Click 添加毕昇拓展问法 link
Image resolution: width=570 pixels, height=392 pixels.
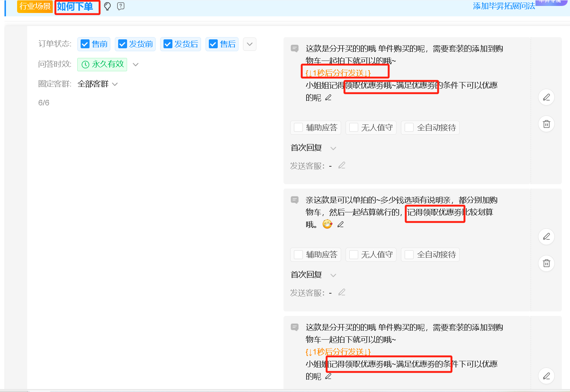(x=504, y=6)
